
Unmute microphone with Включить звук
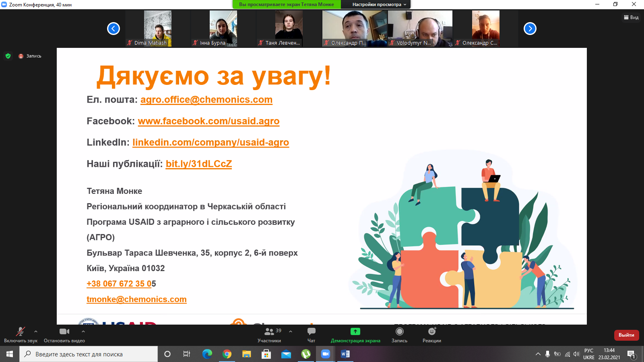[x=21, y=335]
